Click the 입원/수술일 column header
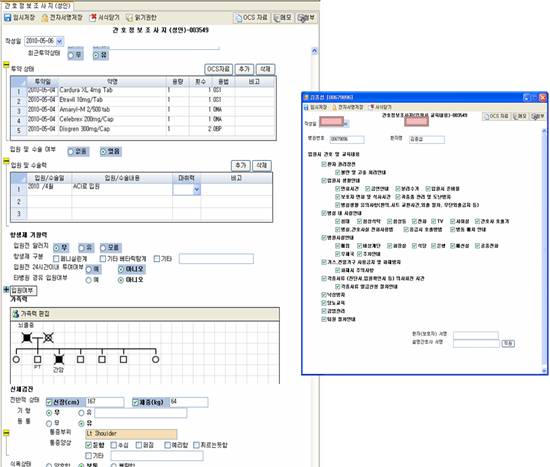This screenshot has height=467, width=550. click(49, 178)
